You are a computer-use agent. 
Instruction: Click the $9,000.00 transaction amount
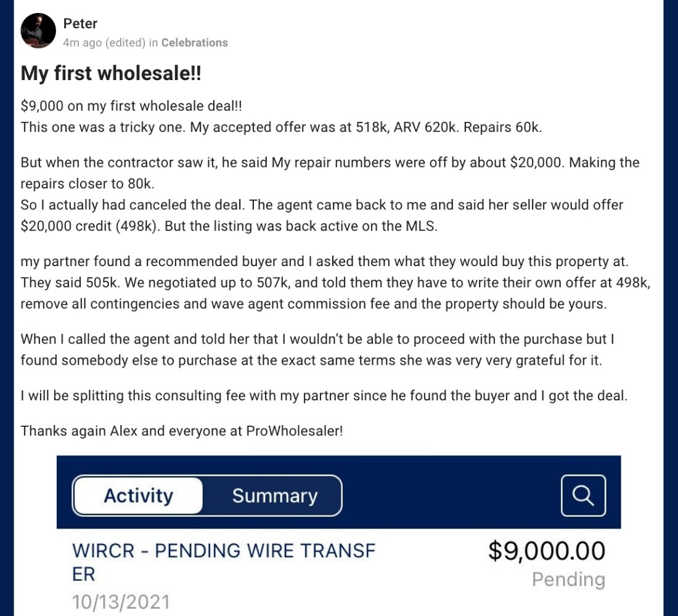point(547,551)
